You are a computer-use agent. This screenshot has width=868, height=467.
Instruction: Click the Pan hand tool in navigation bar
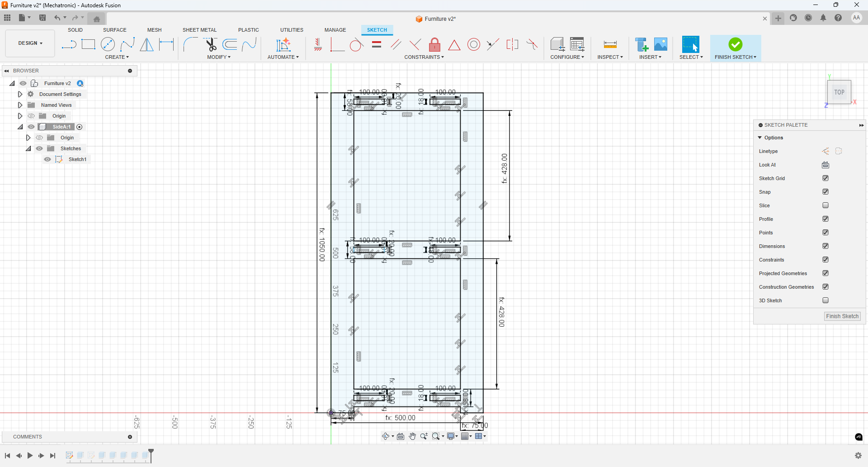412,436
